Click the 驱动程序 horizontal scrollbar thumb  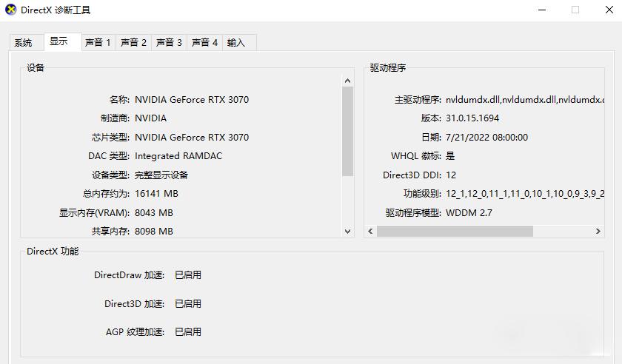click(455, 231)
